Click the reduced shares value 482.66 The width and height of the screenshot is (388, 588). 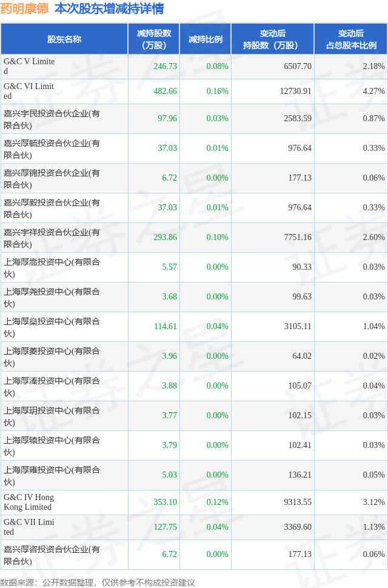[x=166, y=91]
